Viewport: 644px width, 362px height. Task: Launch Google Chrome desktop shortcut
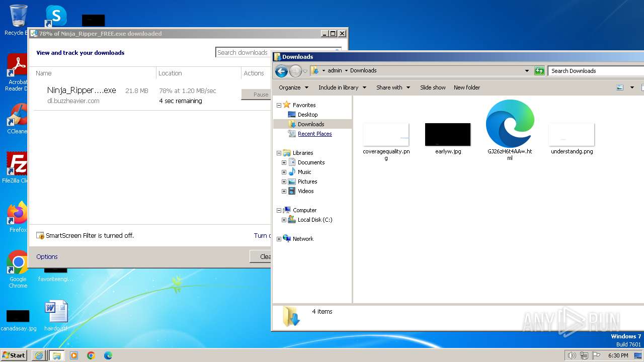(18, 269)
